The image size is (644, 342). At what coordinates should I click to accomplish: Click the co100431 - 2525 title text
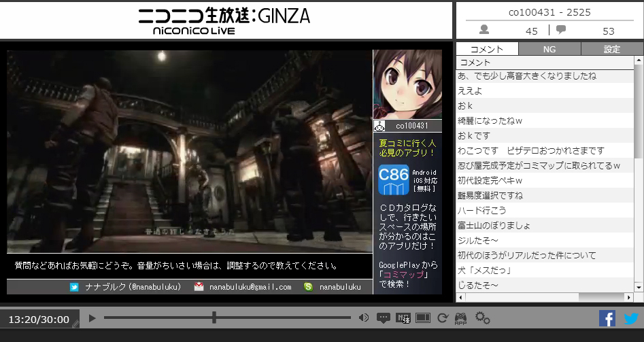(x=549, y=12)
